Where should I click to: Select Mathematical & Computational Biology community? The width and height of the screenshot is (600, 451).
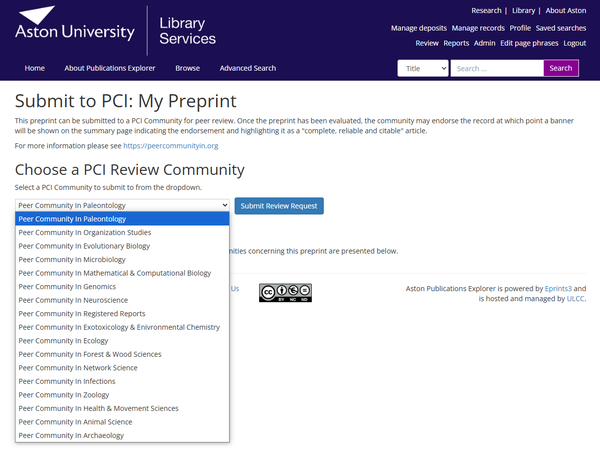pyautogui.click(x=122, y=273)
